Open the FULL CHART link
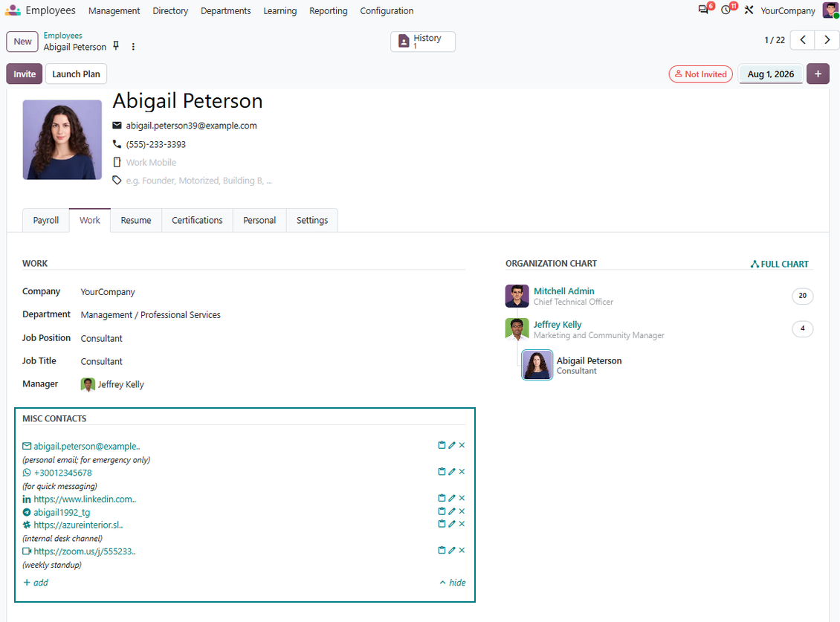The image size is (840, 622). pos(780,264)
